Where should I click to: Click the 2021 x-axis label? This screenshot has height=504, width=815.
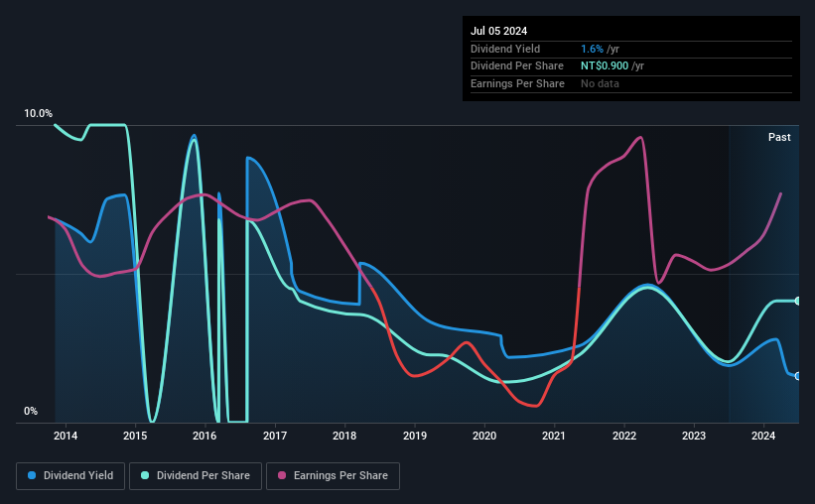click(x=554, y=436)
